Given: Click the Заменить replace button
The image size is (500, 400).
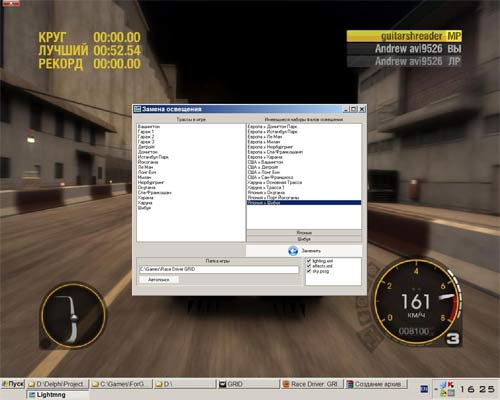Looking at the screenshot, I should (304, 251).
